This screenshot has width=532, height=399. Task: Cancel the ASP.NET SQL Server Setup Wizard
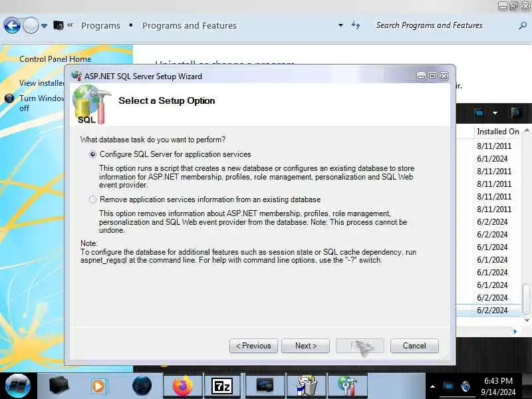(414, 346)
